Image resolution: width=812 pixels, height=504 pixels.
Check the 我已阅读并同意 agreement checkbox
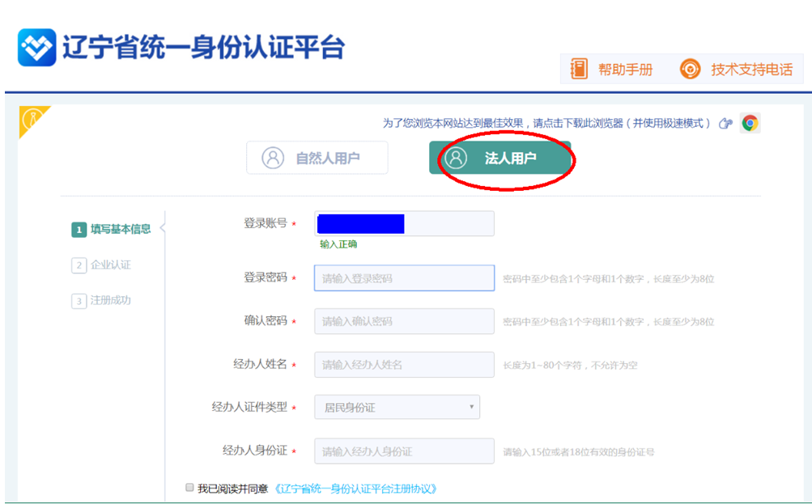[189, 488]
